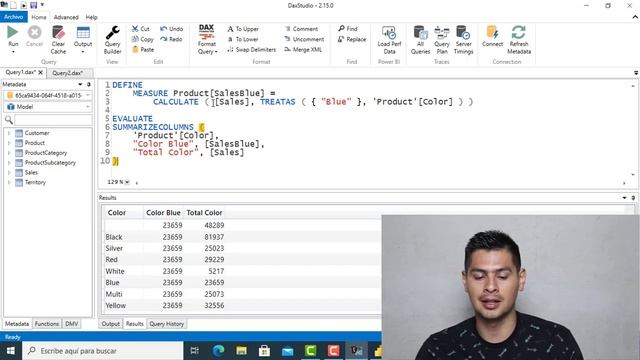
Task: Convert selection To Lower case
Action: (243, 39)
